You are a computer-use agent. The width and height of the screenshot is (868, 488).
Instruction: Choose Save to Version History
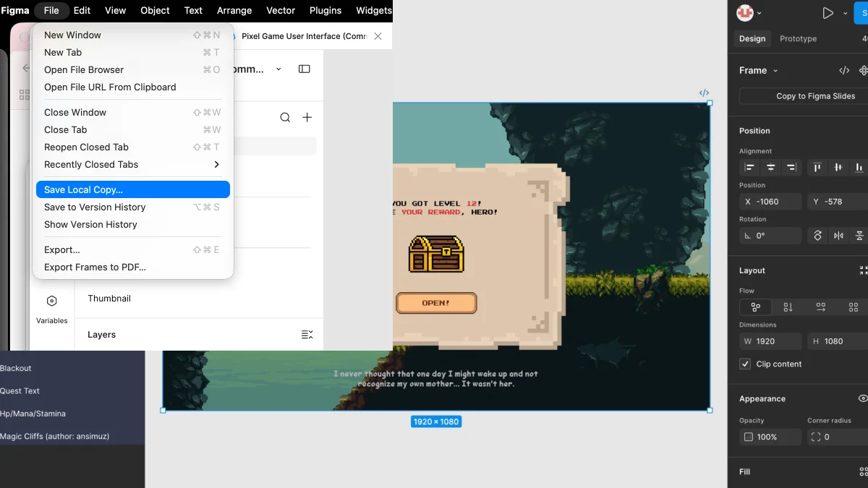[x=132, y=207]
